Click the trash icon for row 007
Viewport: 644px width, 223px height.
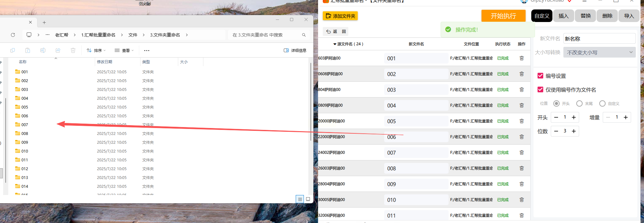point(521,153)
